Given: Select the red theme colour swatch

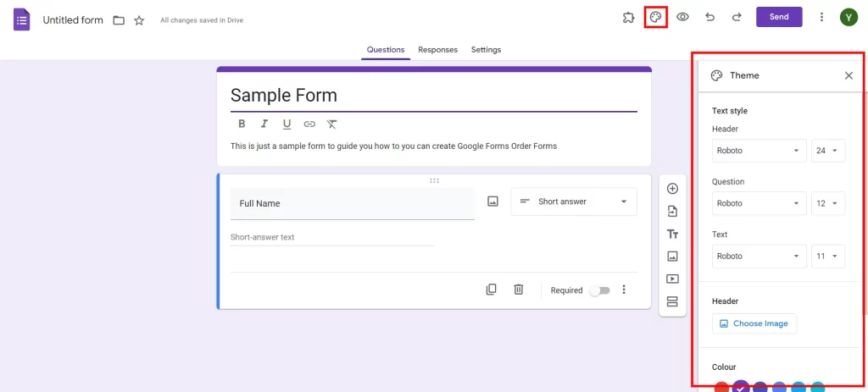Looking at the screenshot, I should click(x=721, y=388).
